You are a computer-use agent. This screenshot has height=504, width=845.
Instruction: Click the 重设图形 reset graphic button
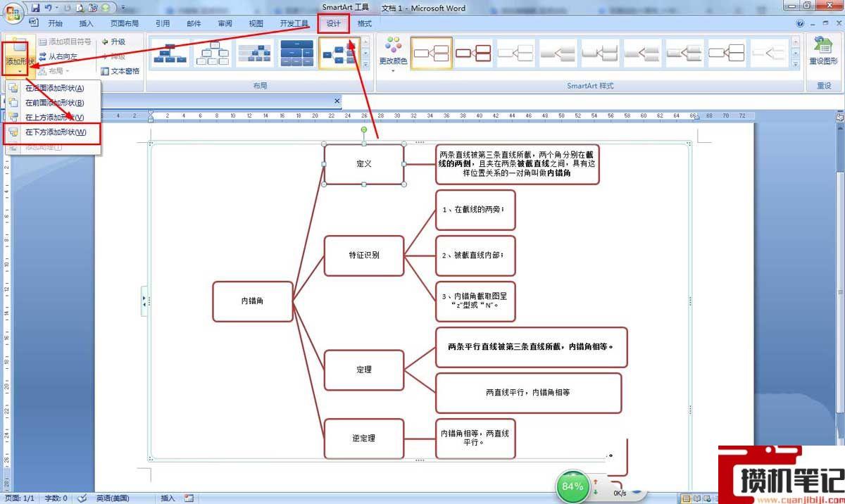tap(823, 51)
